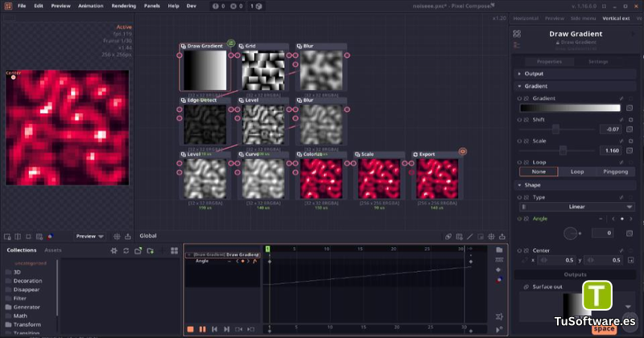Image resolution: width=644 pixels, height=338 pixels.
Task: Click the RGB channel circles icon in preview toolbar
Action: [50, 237]
